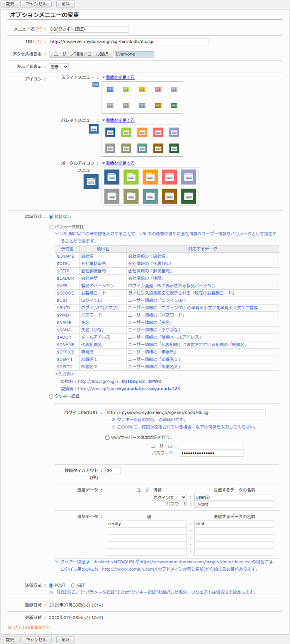Image resolution: width=290 pixels, height=644 pixels.
Task: Select the blue portal icon in the grid
Action: [112, 177]
